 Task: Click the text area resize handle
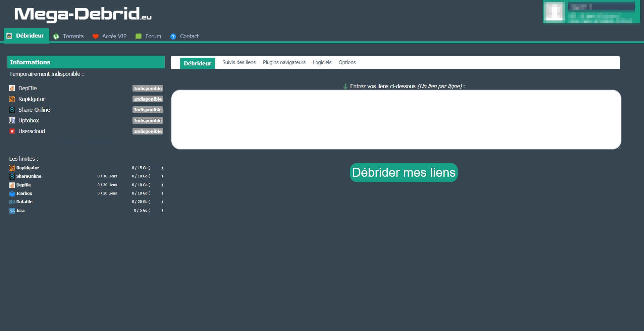[619, 147]
